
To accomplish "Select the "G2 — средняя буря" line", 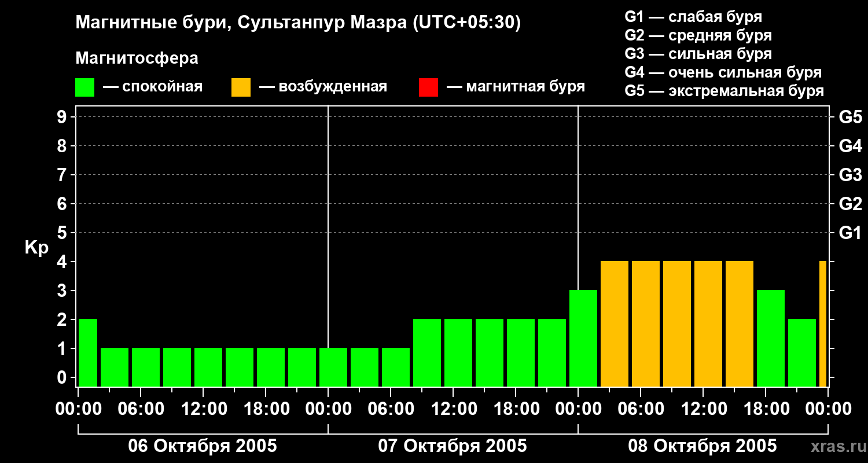I will (x=698, y=35).
